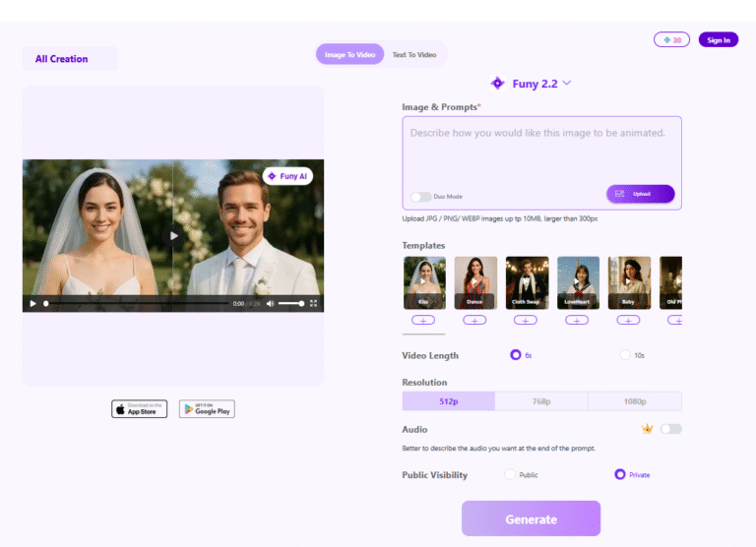Open the Funy 2.2 model dropdown
Viewport: 756px width, 547px height.
[541, 84]
